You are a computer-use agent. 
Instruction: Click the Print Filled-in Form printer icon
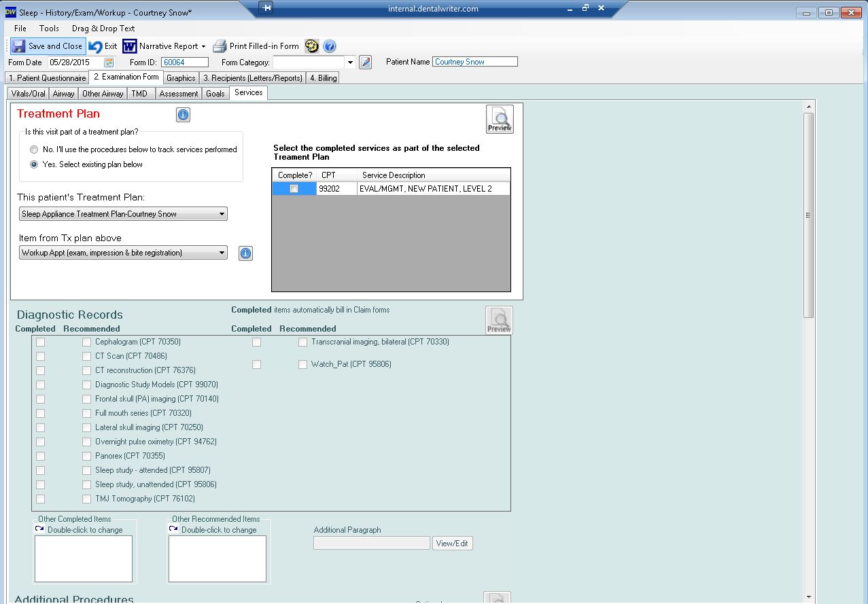[220, 46]
